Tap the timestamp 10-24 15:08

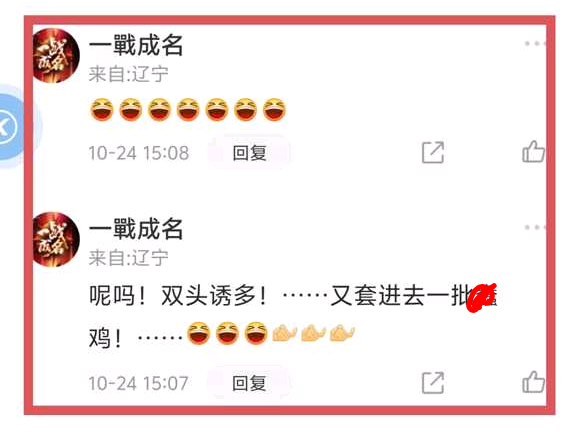(139, 153)
